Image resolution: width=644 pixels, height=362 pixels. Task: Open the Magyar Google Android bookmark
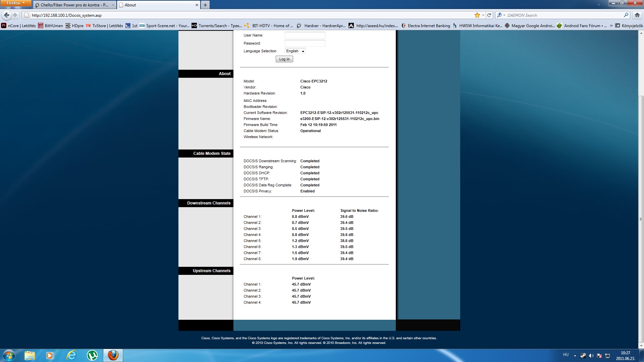pos(530,25)
